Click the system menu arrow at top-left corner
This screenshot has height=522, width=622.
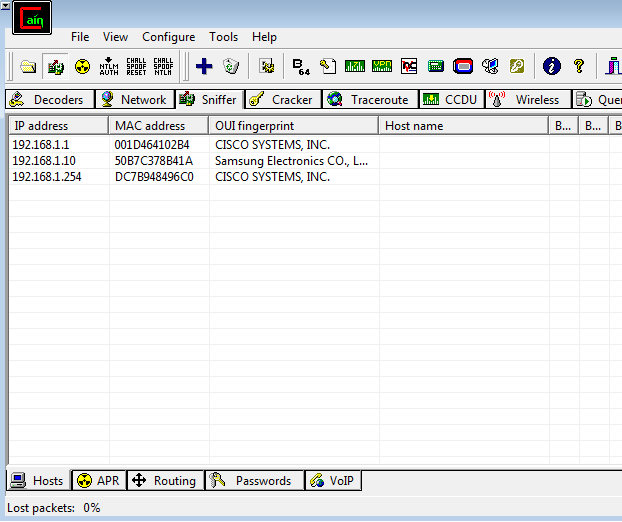(x=6, y=6)
